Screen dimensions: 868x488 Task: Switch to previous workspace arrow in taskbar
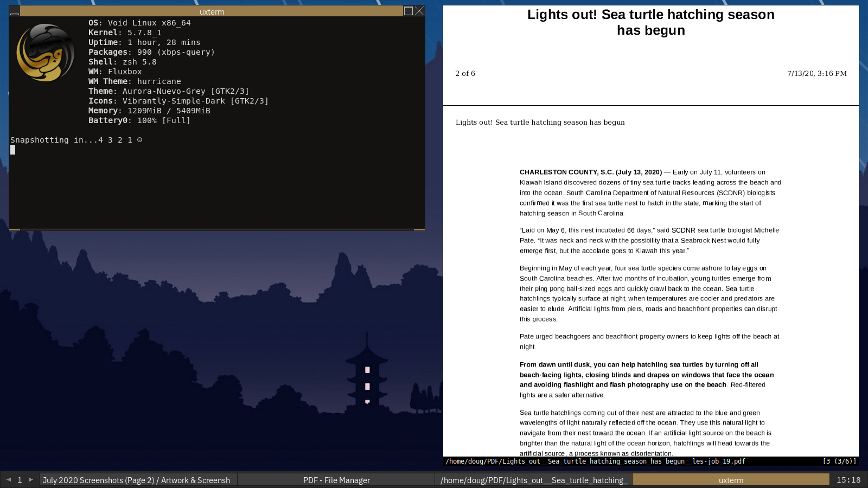tap(9, 479)
